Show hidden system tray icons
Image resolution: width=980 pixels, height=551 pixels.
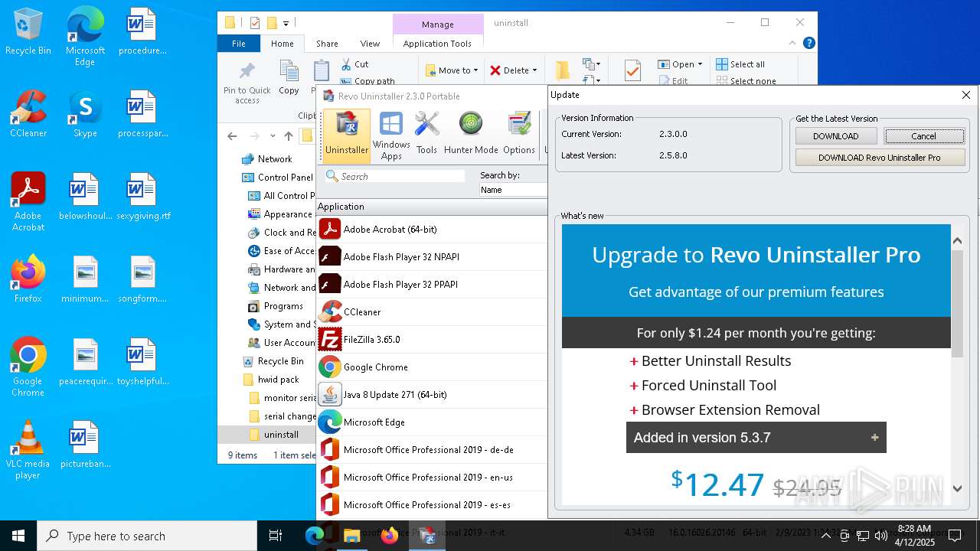(x=825, y=536)
